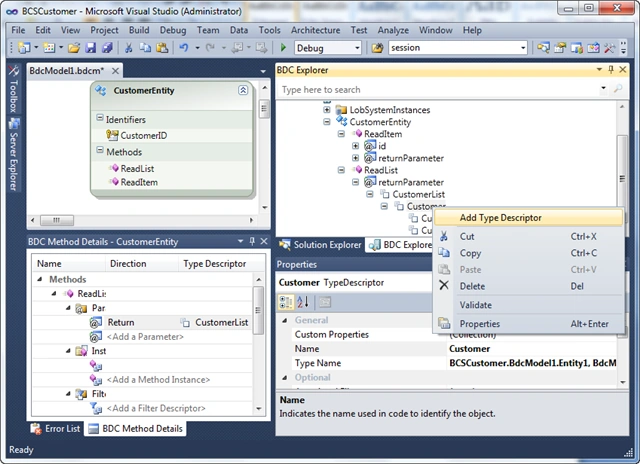Click the Undo toolbar icon

point(184,48)
